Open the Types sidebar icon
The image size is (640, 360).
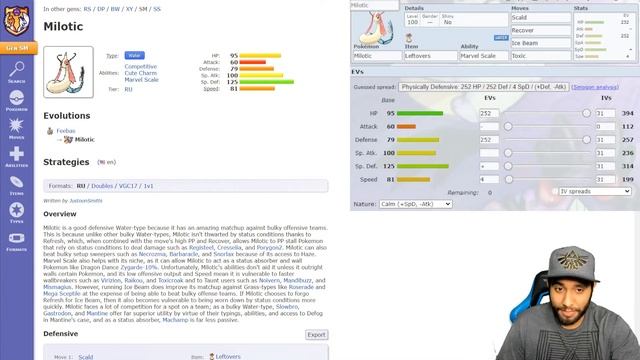pyautogui.click(x=16, y=213)
